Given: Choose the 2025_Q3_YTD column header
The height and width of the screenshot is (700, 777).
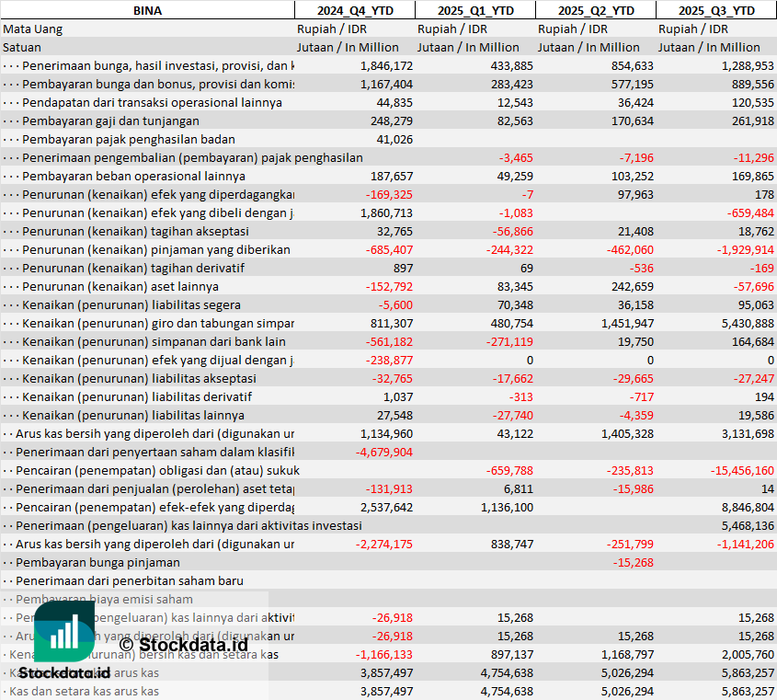Looking at the screenshot, I should [x=716, y=10].
